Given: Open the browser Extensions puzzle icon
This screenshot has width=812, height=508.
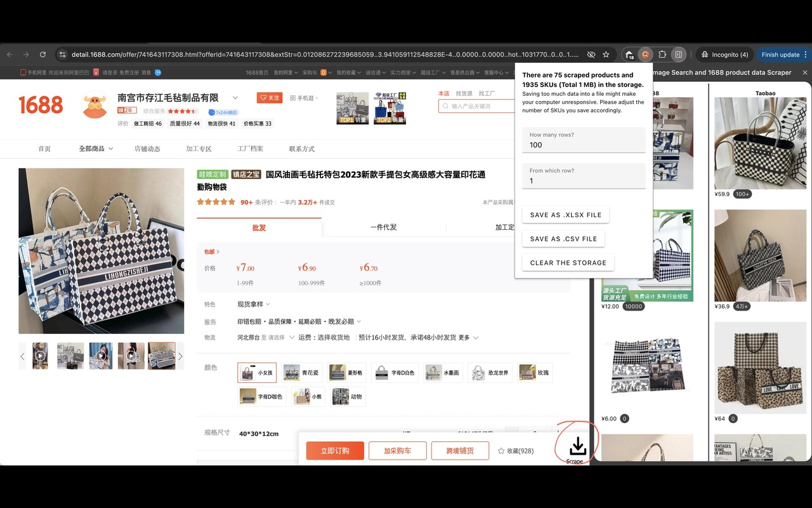Looking at the screenshot, I should [x=662, y=55].
